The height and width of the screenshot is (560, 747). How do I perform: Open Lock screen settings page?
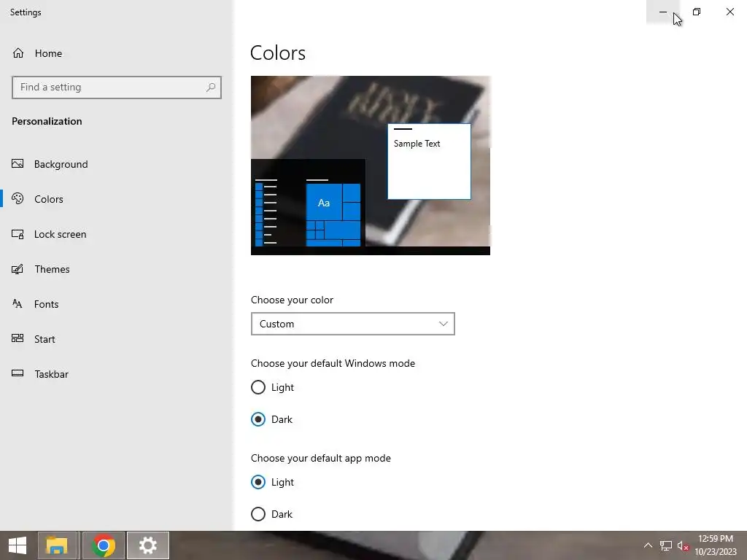(60, 234)
